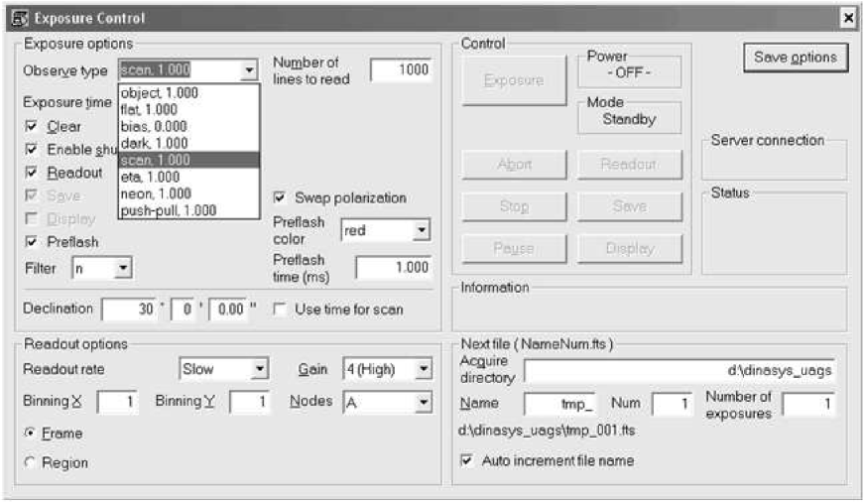
Task: Toggle Swap polarization checkbox
Action: (x=280, y=197)
